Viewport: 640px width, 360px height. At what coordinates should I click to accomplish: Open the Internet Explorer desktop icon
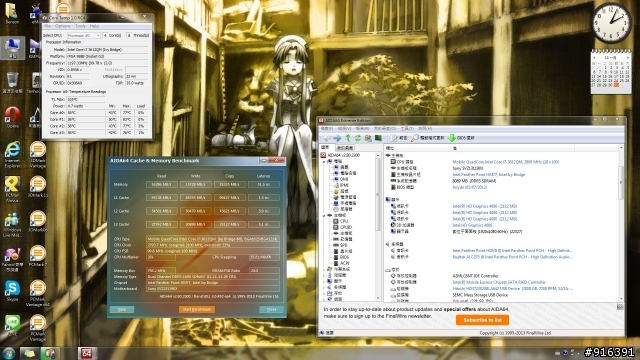click(12, 155)
